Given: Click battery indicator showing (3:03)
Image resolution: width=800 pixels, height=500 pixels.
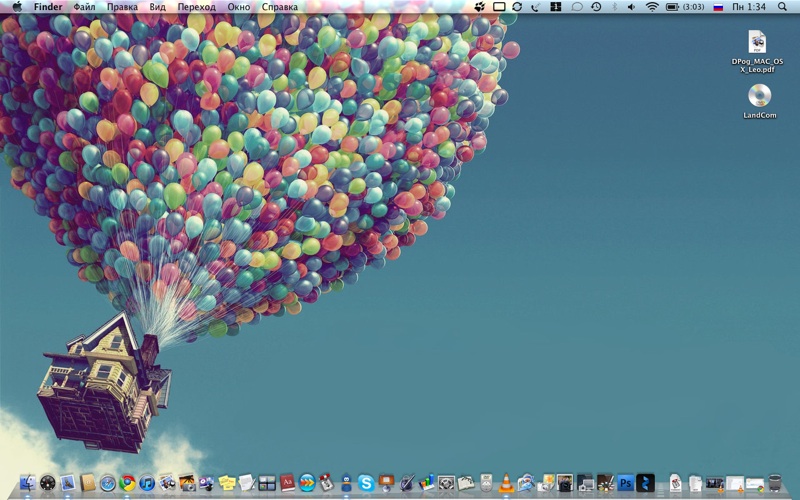Looking at the screenshot, I should 685,7.
